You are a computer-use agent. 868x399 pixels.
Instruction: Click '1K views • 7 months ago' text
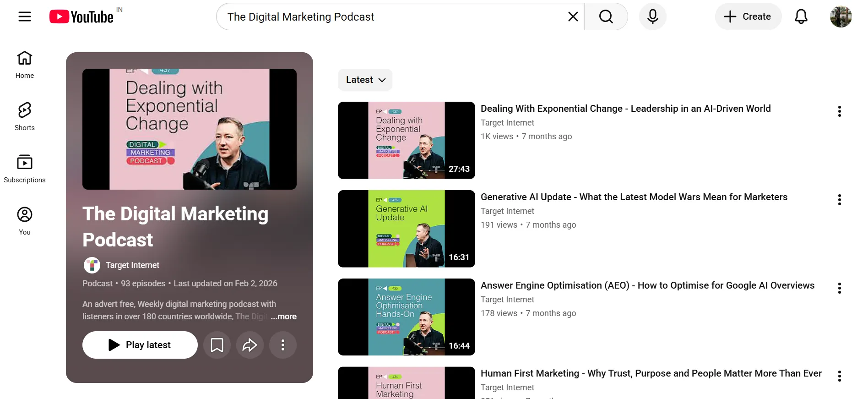[526, 137]
